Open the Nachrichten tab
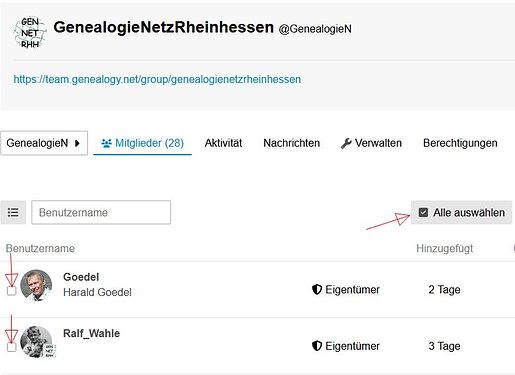Screen dimensions: 515x375 click(292, 143)
